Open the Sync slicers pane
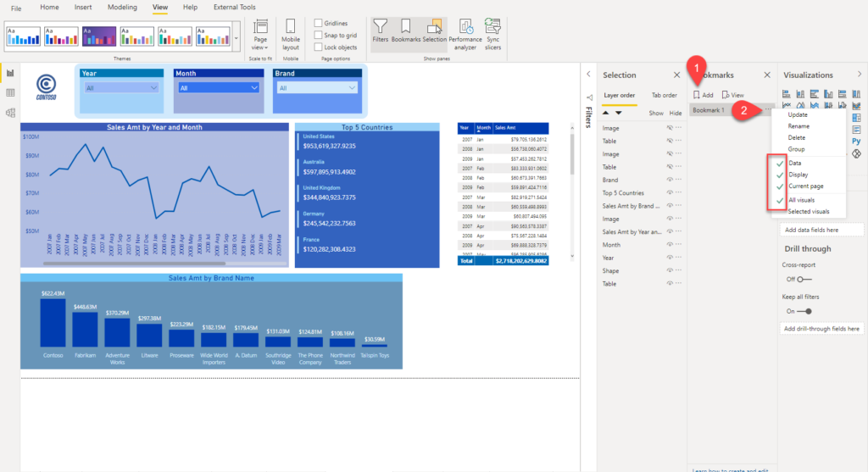Viewport: 868px width, 472px height. click(x=492, y=34)
